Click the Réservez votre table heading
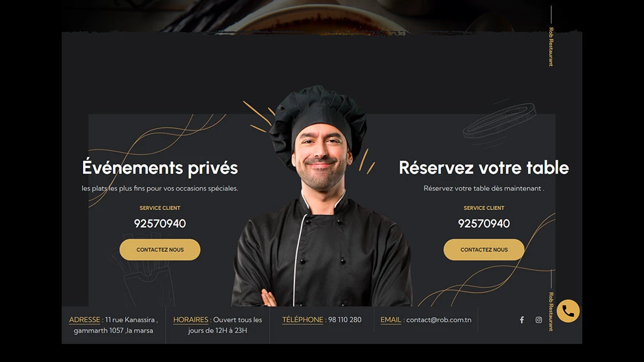The image size is (644, 362). pos(484,167)
